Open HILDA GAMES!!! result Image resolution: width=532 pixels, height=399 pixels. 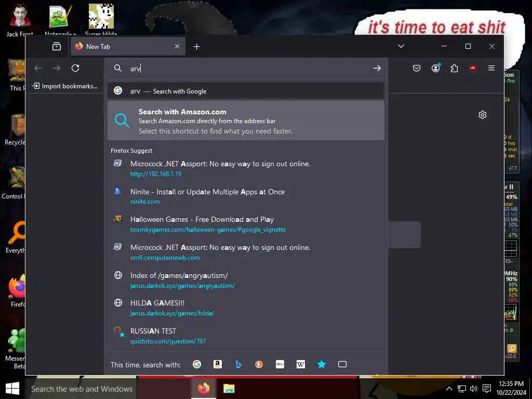(246, 308)
